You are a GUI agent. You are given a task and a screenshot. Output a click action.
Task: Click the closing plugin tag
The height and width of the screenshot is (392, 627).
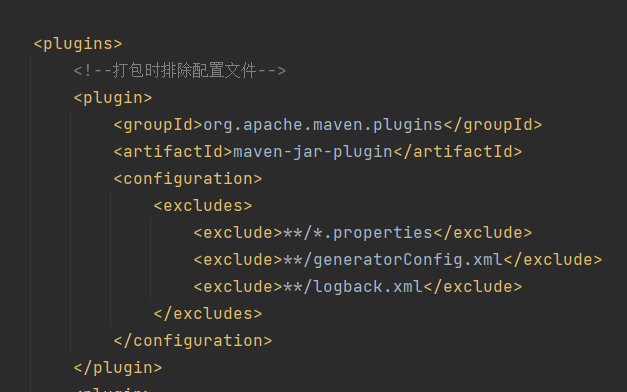pyautogui.click(x=118, y=368)
